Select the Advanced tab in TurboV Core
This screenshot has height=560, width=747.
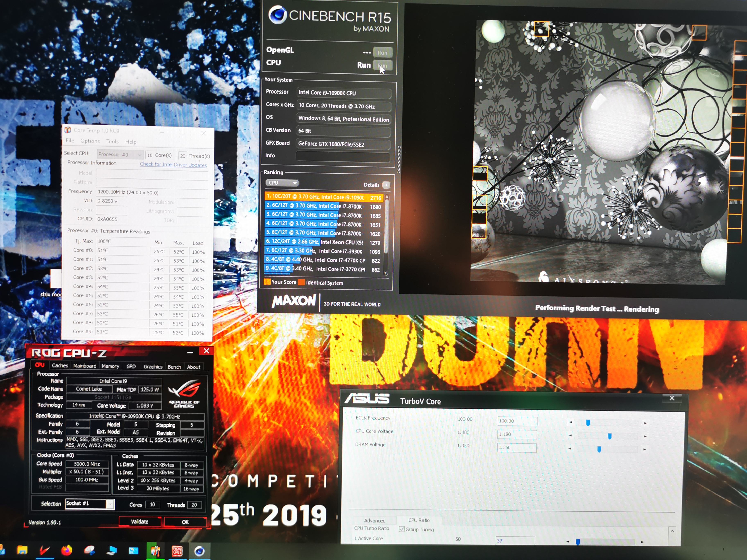click(x=375, y=520)
